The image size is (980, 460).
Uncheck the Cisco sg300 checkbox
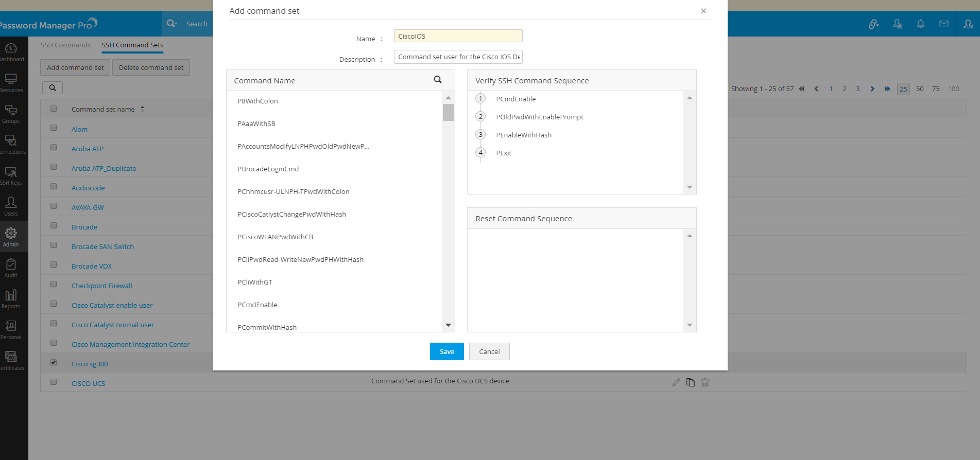[x=54, y=363]
